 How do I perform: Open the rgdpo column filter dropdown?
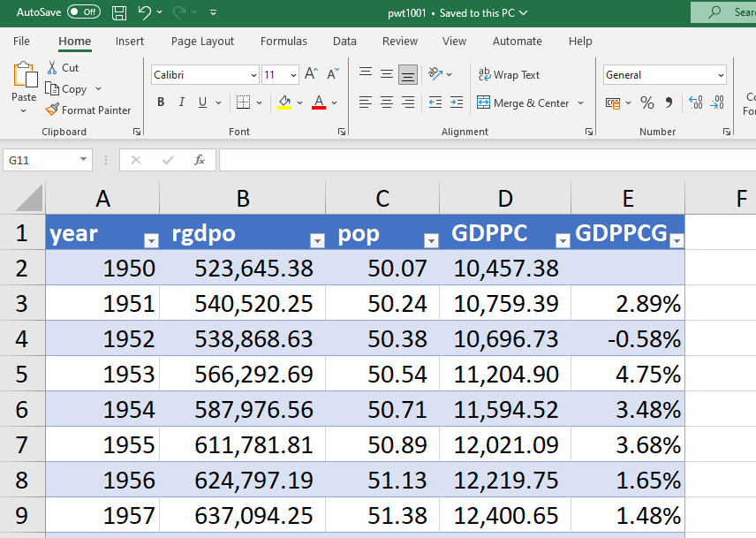click(316, 240)
